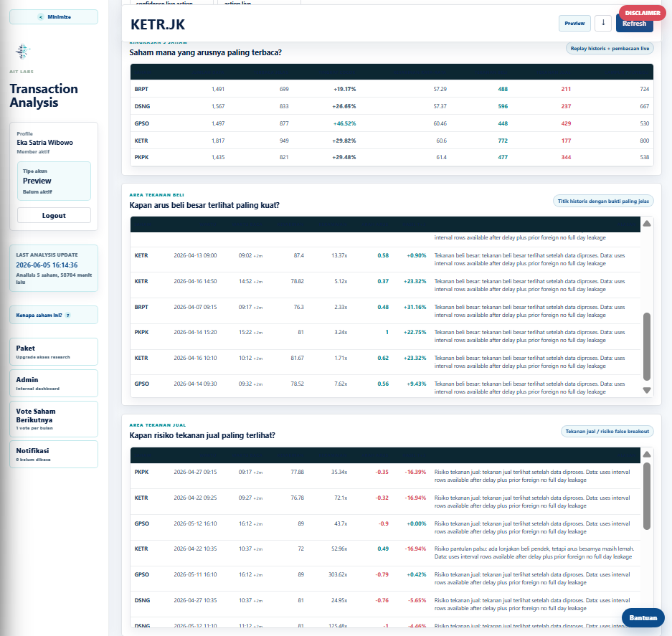Image resolution: width=672 pixels, height=636 pixels.
Task: Click the down arrow in the tekanan beli table scrollbar
Action: click(x=647, y=391)
